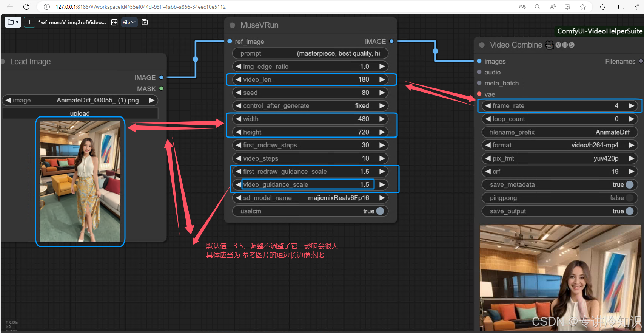Open sd_model_name majicmixRealv6Fp16 selector

(310, 198)
